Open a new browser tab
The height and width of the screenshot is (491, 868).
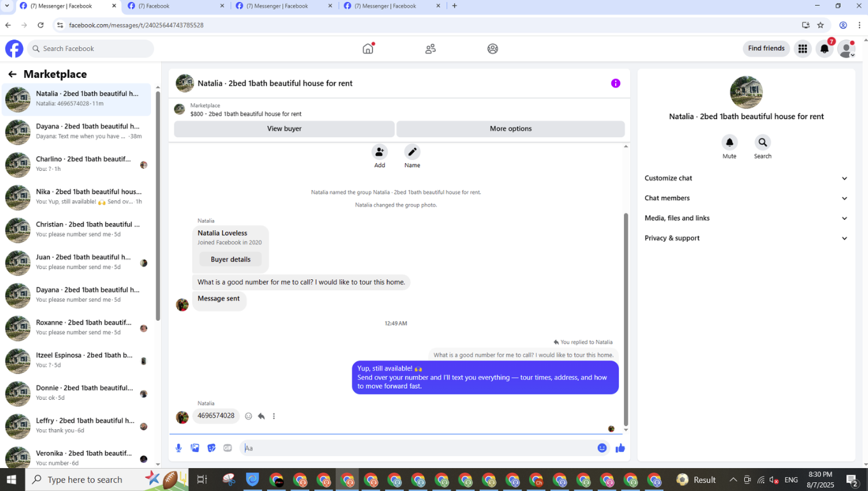(x=454, y=6)
